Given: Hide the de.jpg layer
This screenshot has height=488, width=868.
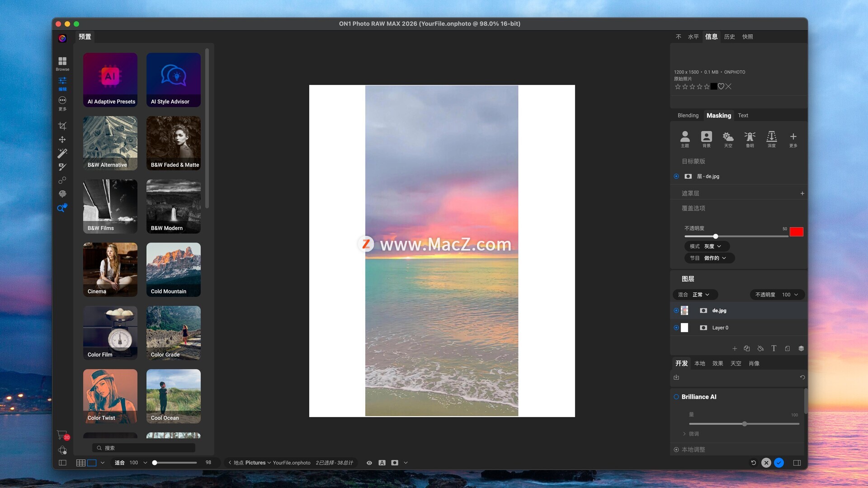Looking at the screenshot, I should [676, 310].
